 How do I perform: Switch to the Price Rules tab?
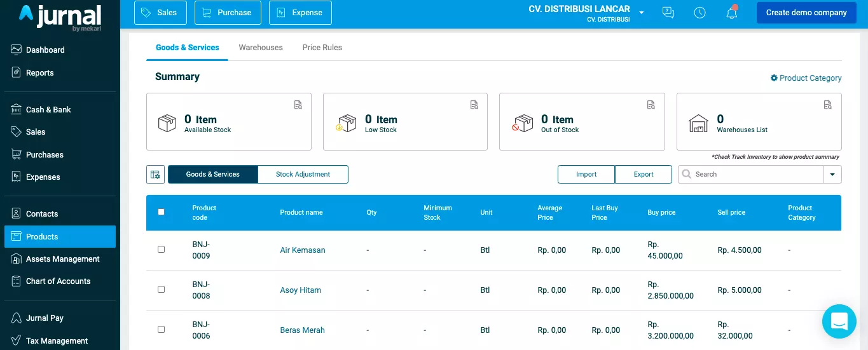point(322,48)
